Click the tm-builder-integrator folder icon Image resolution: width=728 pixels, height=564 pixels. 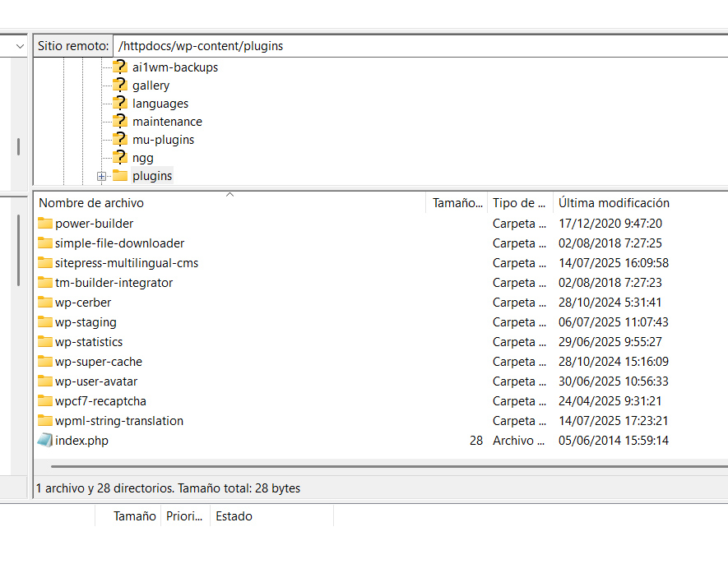(x=45, y=282)
